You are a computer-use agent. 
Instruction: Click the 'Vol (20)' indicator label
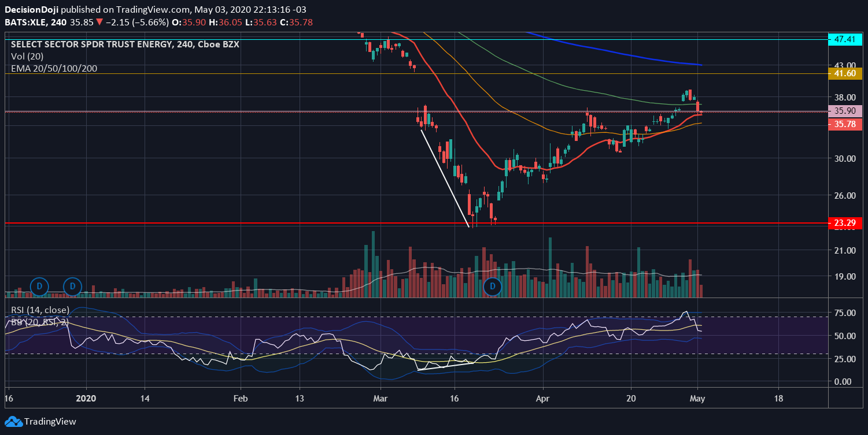click(27, 57)
